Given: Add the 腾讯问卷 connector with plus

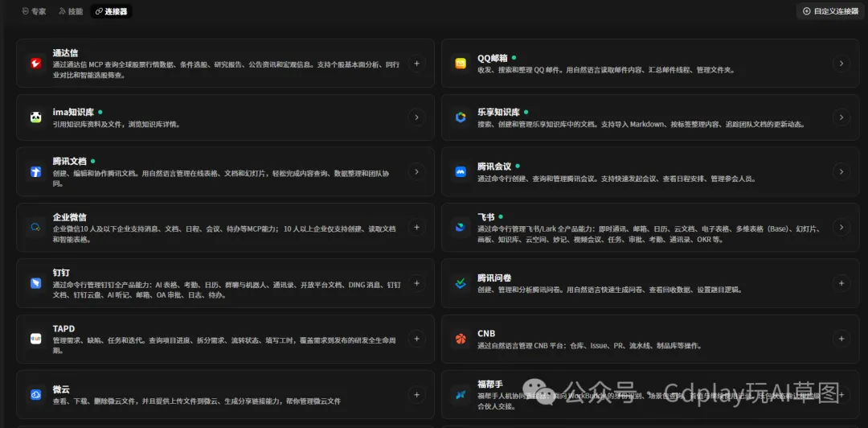Looking at the screenshot, I should (841, 283).
